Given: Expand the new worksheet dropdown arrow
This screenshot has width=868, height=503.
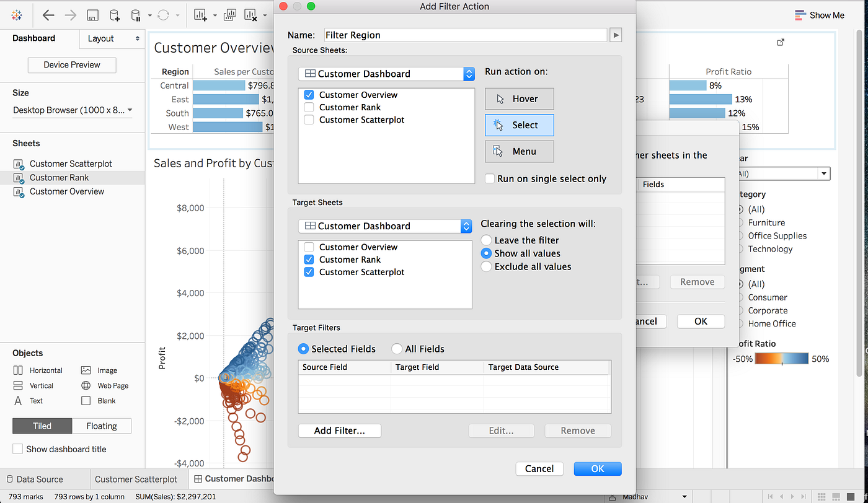Looking at the screenshot, I should click(x=215, y=15).
